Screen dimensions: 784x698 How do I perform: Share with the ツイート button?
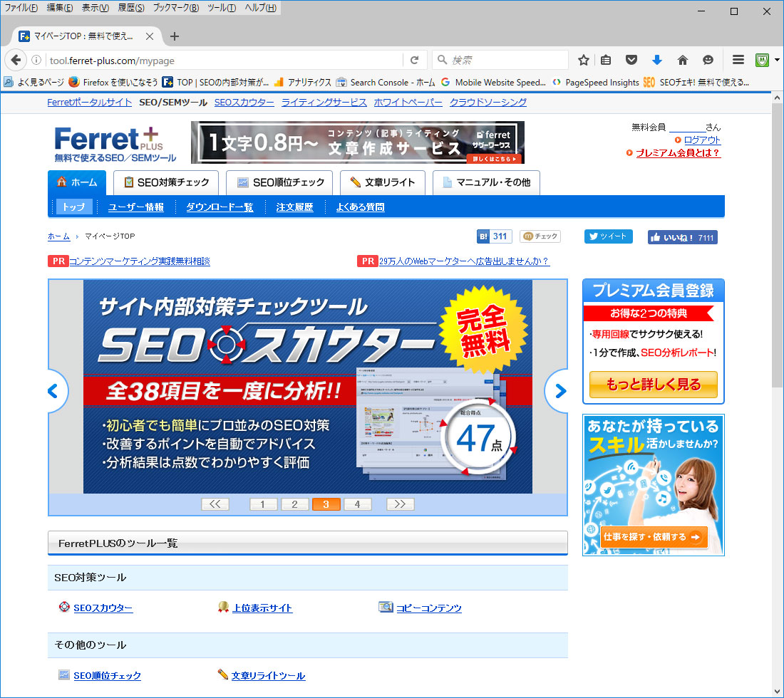click(x=608, y=236)
